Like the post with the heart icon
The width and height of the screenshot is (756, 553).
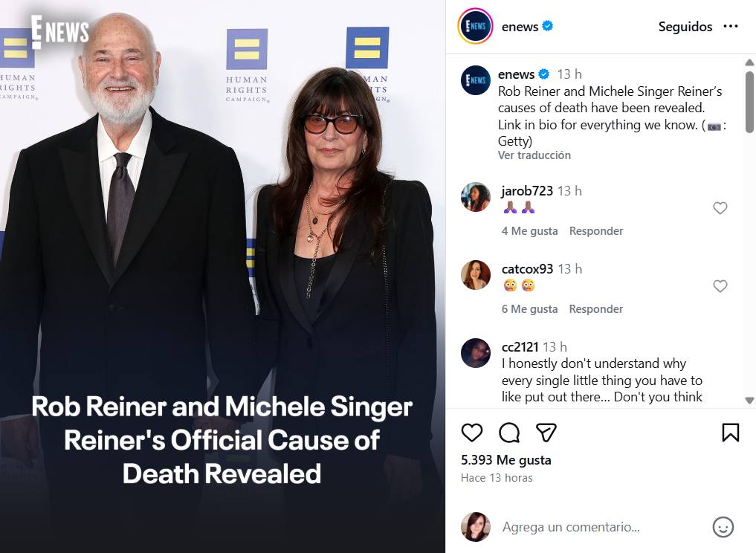point(472,433)
